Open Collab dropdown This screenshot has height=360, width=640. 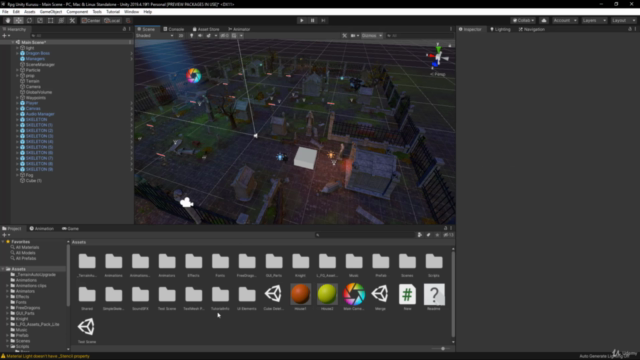click(523, 20)
